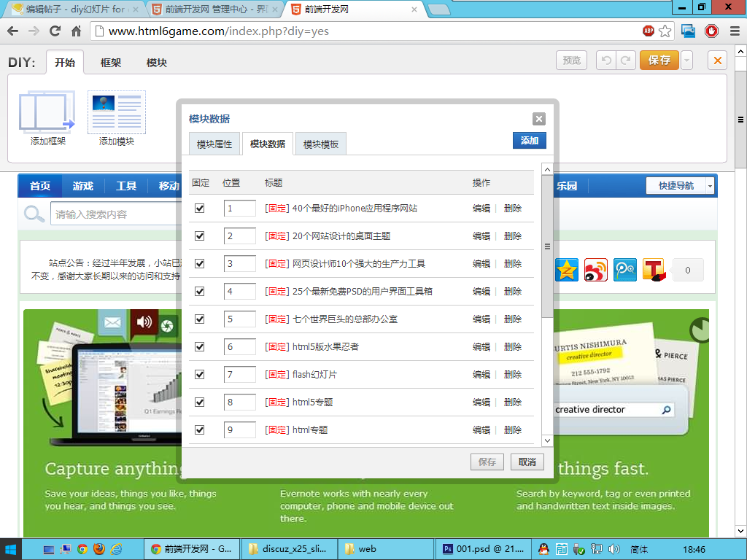747x560 pixels.
Task: Close DIY mode with orange X
Action: point(718,61)
